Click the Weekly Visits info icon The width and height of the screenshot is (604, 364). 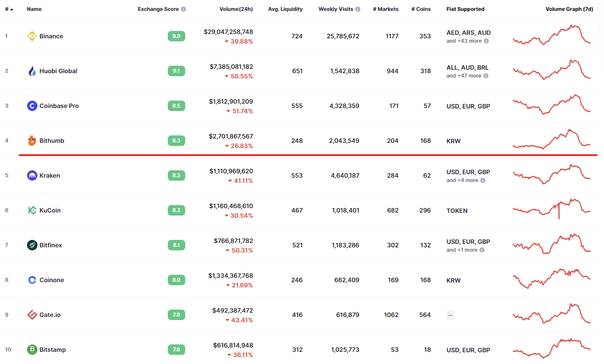[358, 9]
